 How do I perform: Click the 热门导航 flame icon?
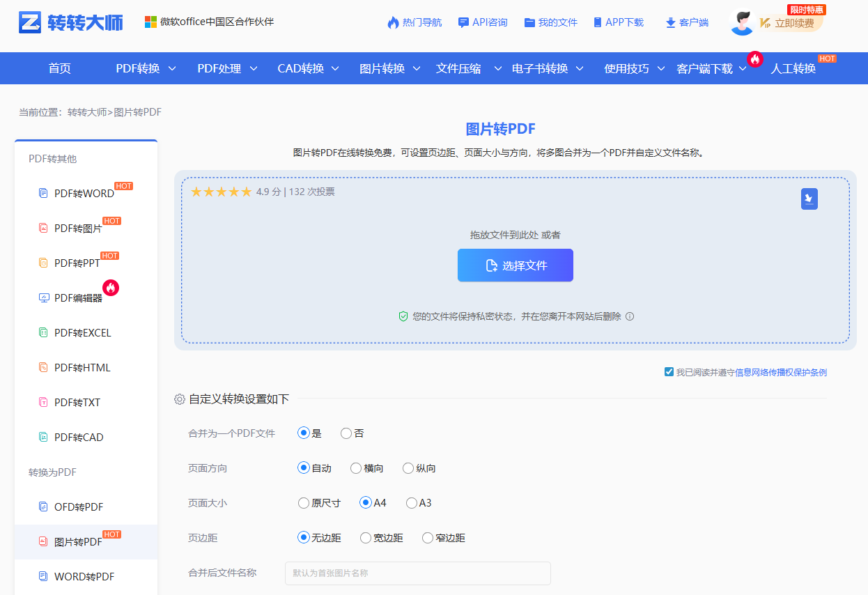click(x=392, y=22)
